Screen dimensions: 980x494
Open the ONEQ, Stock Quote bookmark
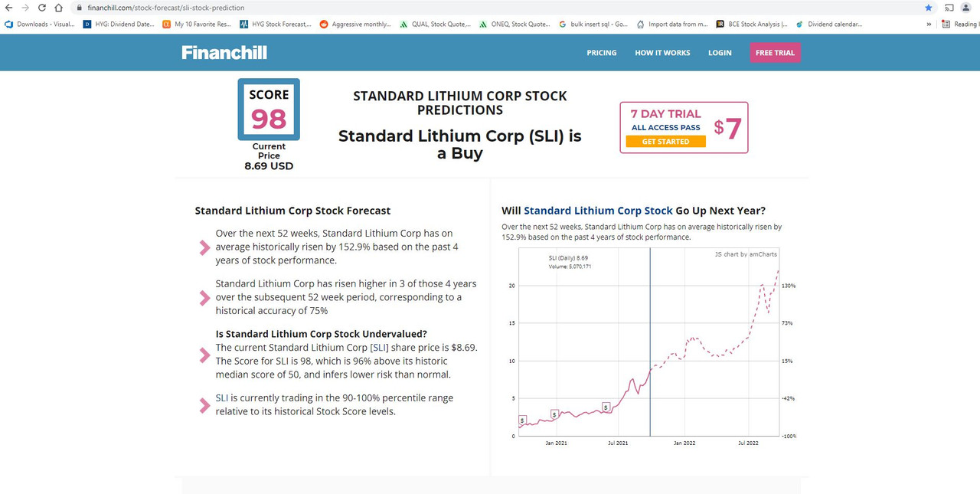click(x=514, y=24)
